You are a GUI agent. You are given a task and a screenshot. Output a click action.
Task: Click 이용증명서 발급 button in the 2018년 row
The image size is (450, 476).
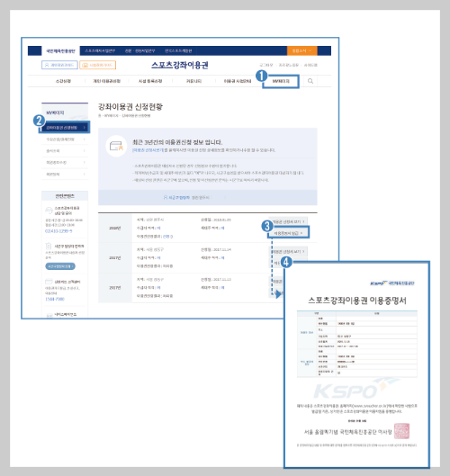(288, 233)
